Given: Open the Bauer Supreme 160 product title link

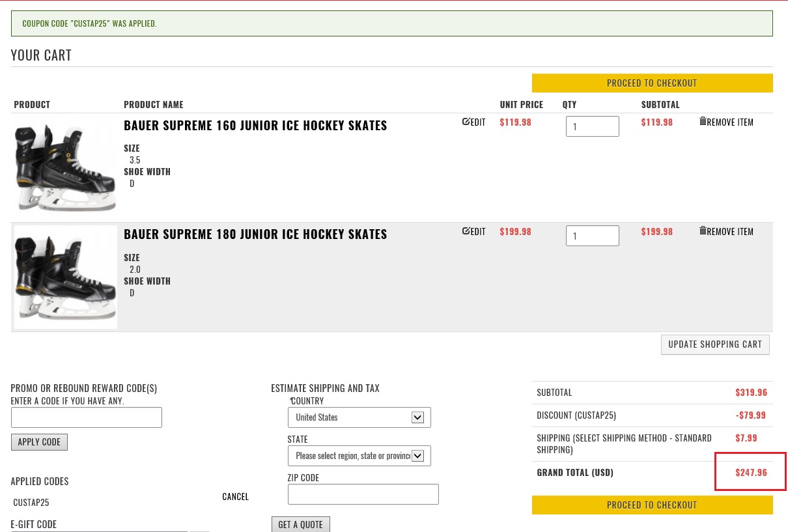Looking at the screenshot, I should click(x=255, y=126).
